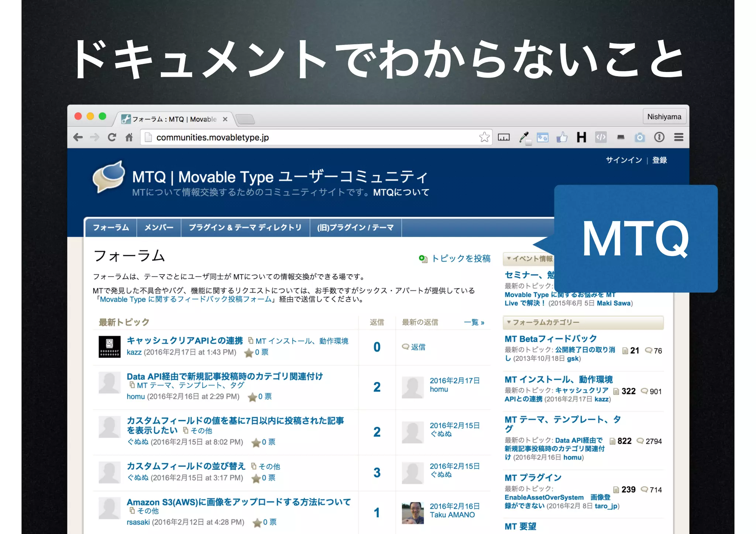756x534 pixels.
Task: Select the フォーラム navigation tab
Action: click(111, 227)
